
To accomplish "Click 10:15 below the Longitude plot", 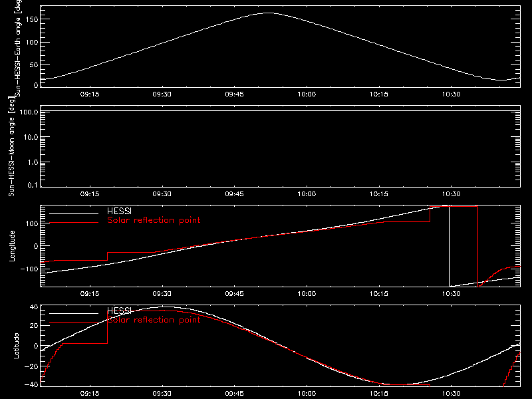I will click(x=379, y=294).
